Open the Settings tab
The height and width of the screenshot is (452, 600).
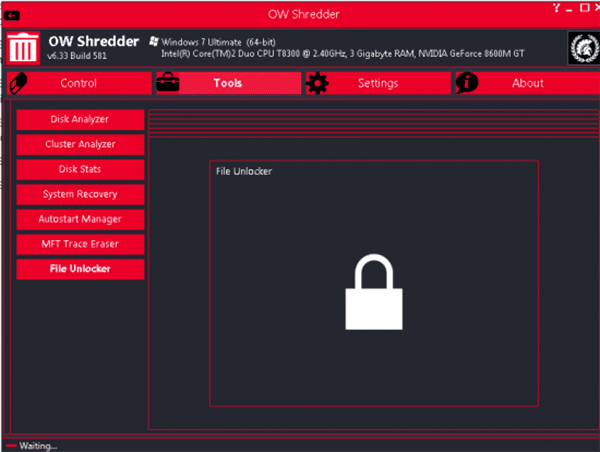(x=378, y=83)
